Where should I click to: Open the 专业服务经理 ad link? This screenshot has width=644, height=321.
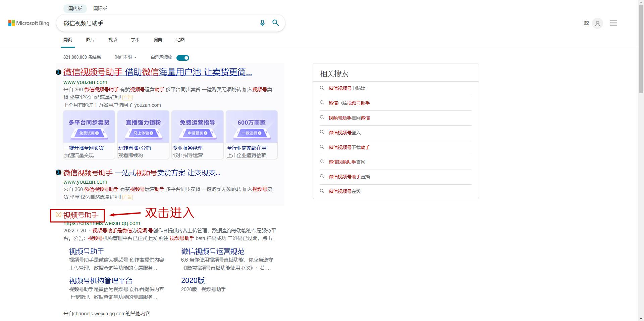187,148
